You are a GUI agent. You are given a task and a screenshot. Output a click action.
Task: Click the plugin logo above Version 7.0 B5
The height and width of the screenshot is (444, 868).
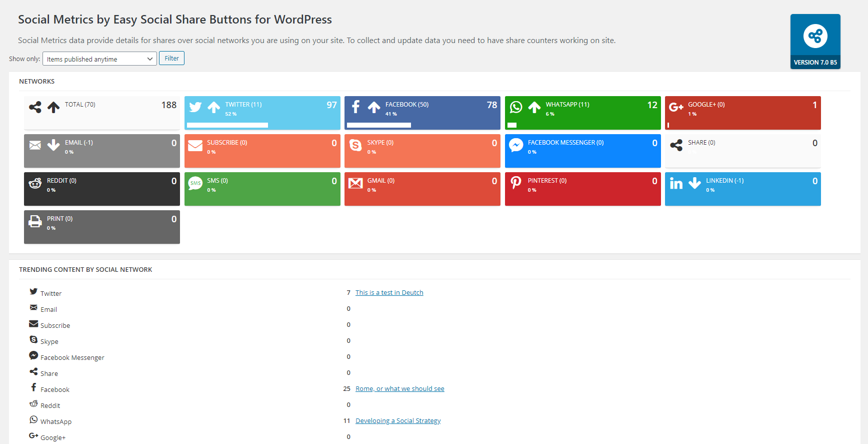[815, 36]
